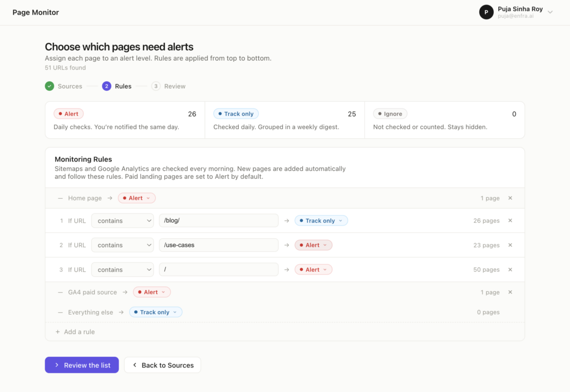Open the account menu chevron

pyautogui.click(x=550, y=12)
